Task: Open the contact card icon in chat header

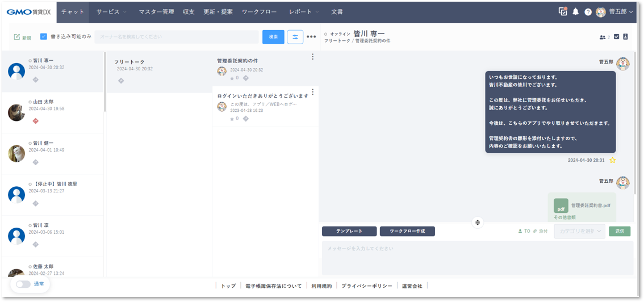Action: pos(625,37)
